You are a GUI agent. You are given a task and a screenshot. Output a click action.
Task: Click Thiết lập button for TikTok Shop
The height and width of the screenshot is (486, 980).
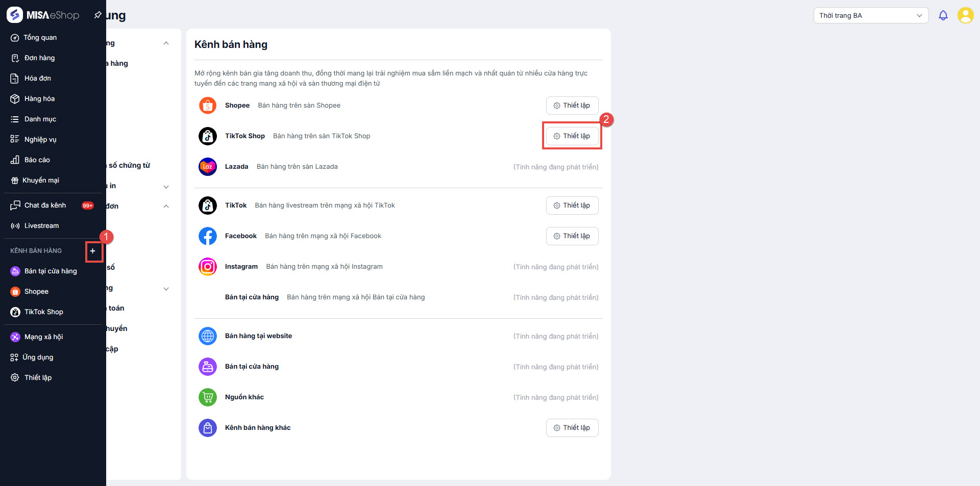pyautogui.click(x=572, y=136)
